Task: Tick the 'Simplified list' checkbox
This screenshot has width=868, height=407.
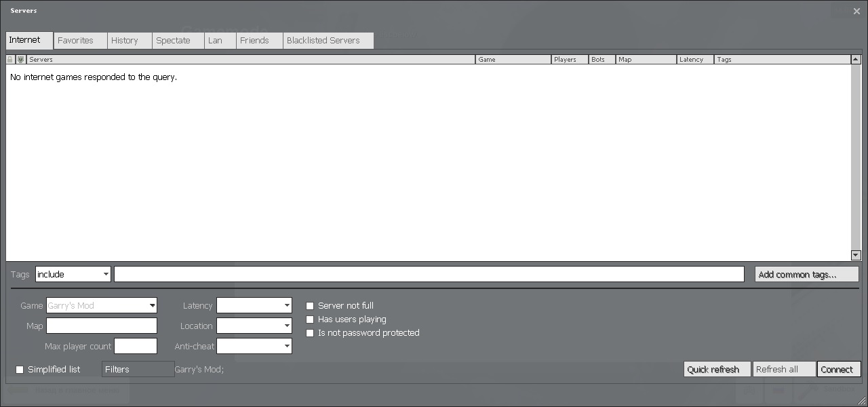Action: coord(20,370)
